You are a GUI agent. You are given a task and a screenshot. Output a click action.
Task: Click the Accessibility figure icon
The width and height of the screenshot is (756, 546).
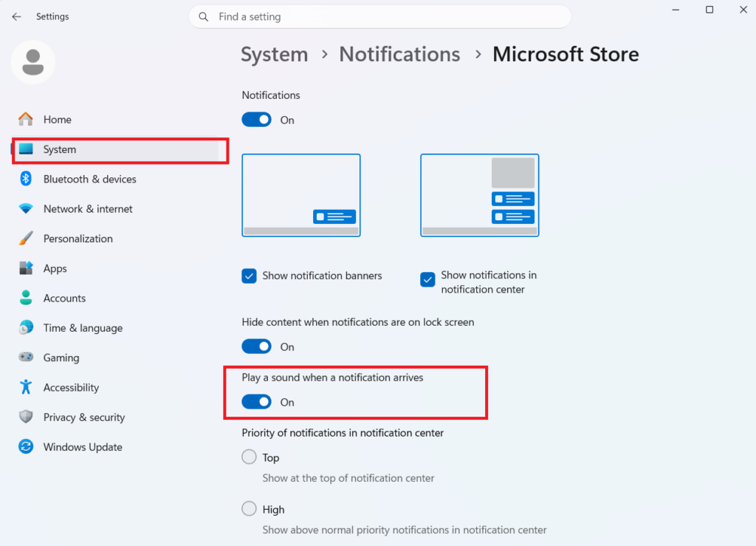26,387
